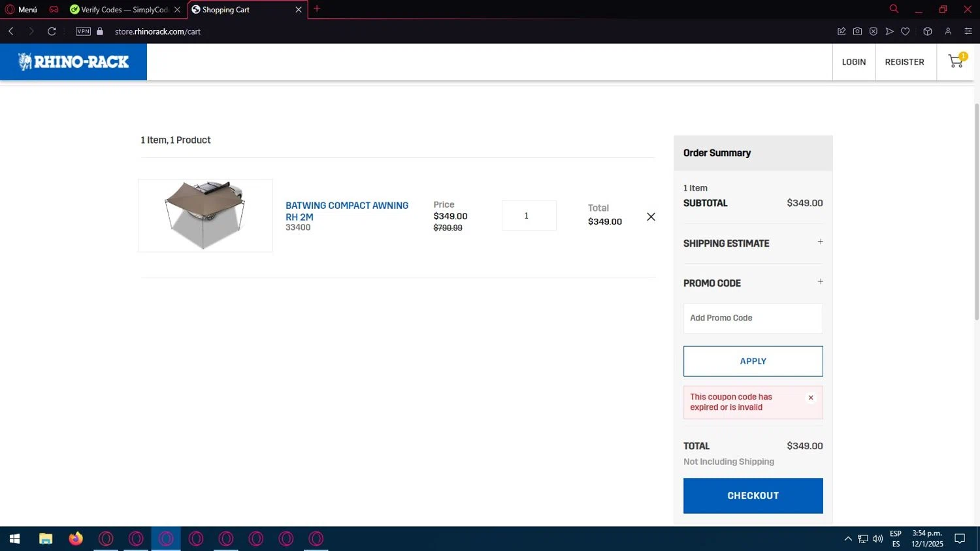Close the Verify Codes tab

pos(177,10)
